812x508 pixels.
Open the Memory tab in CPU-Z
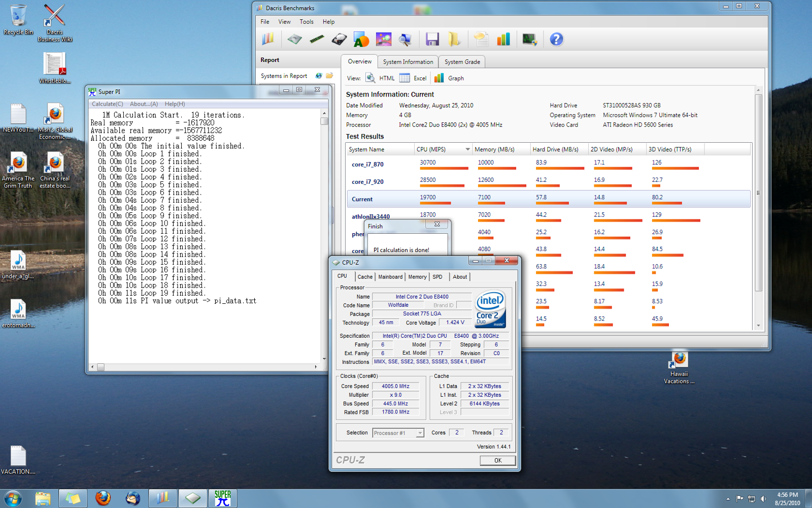(x=417, y=277)
